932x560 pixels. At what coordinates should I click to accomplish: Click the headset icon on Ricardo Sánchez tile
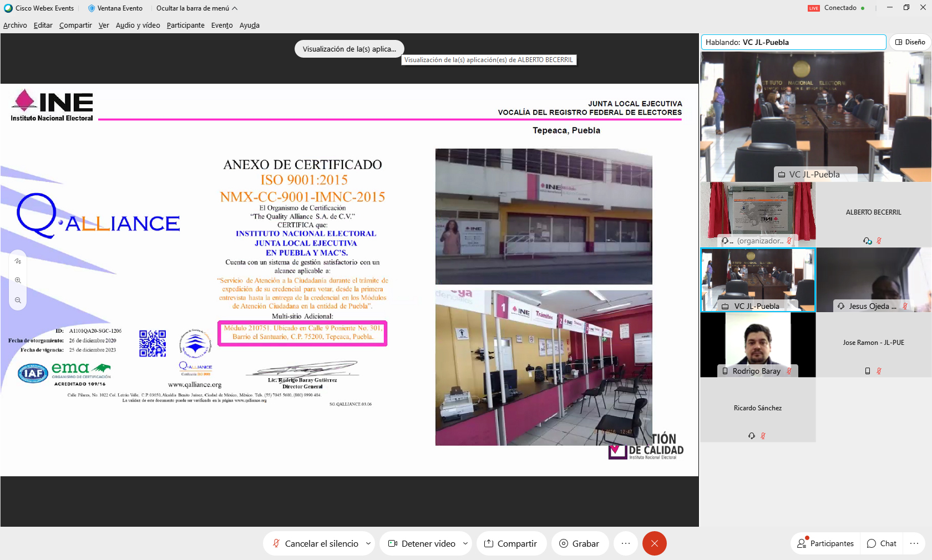click(752, 436)
